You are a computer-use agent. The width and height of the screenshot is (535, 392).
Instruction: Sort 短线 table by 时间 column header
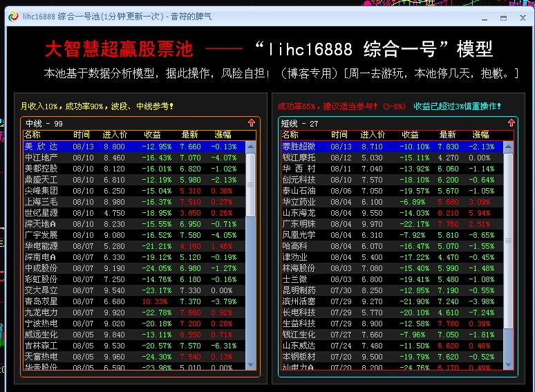click(x=339, y=135)
